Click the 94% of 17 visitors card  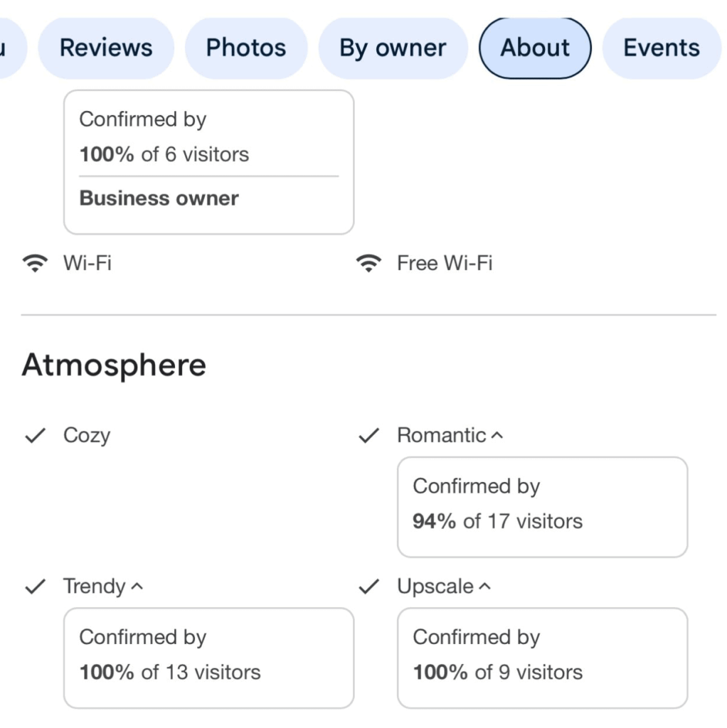point(542,507)
